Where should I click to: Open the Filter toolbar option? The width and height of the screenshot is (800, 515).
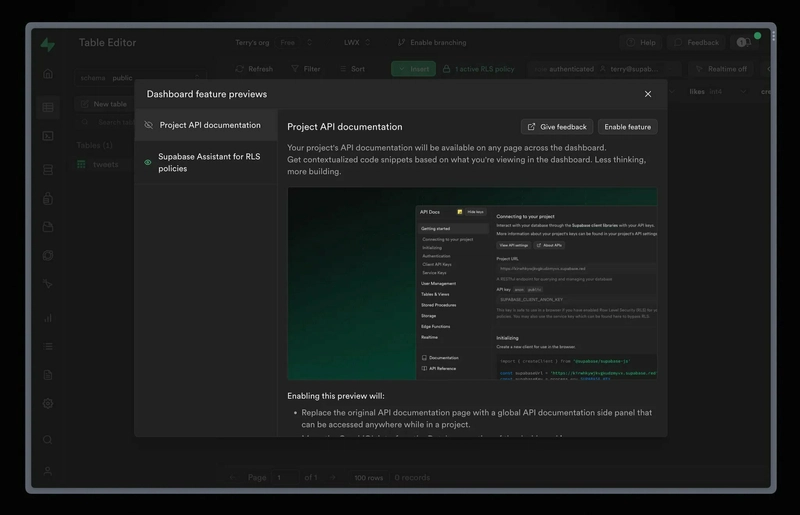(306, 69)
